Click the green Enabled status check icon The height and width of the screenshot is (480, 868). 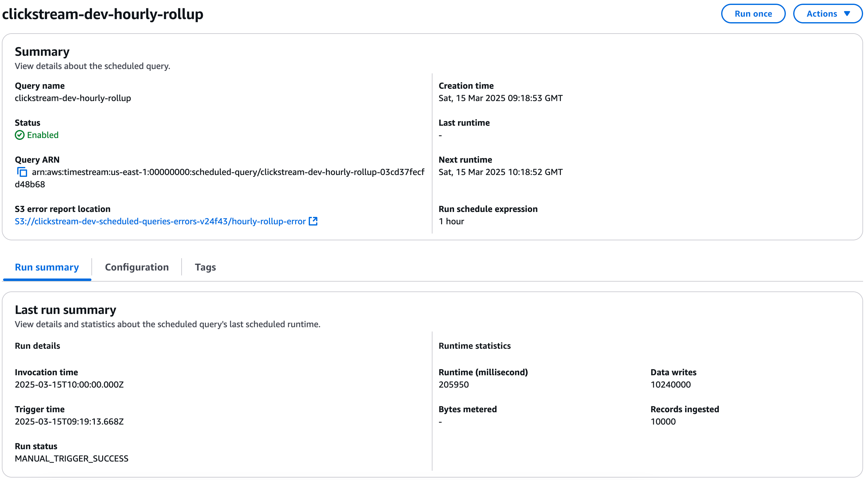(19, 135)
